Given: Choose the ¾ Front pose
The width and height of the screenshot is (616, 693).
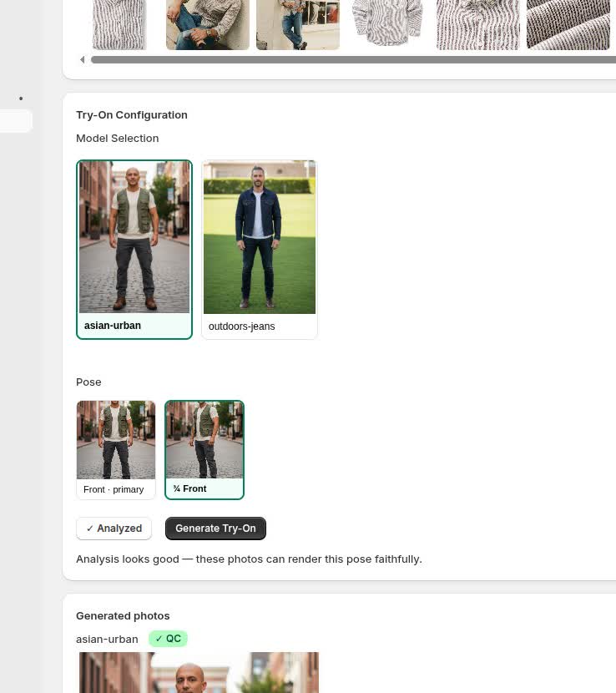Looking at the screenshot, I should pos(204,450).
